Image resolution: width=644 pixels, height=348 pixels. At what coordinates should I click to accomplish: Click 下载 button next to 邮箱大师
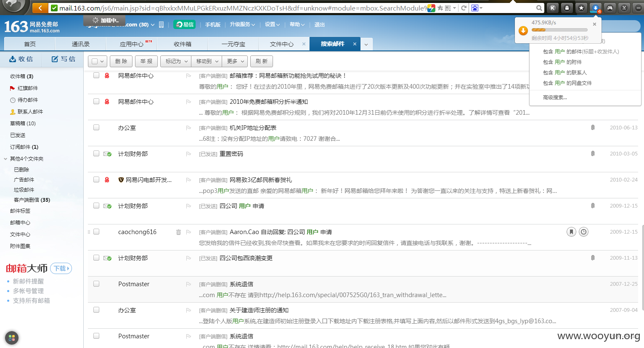pyautogui.click(x=61, y=268)
